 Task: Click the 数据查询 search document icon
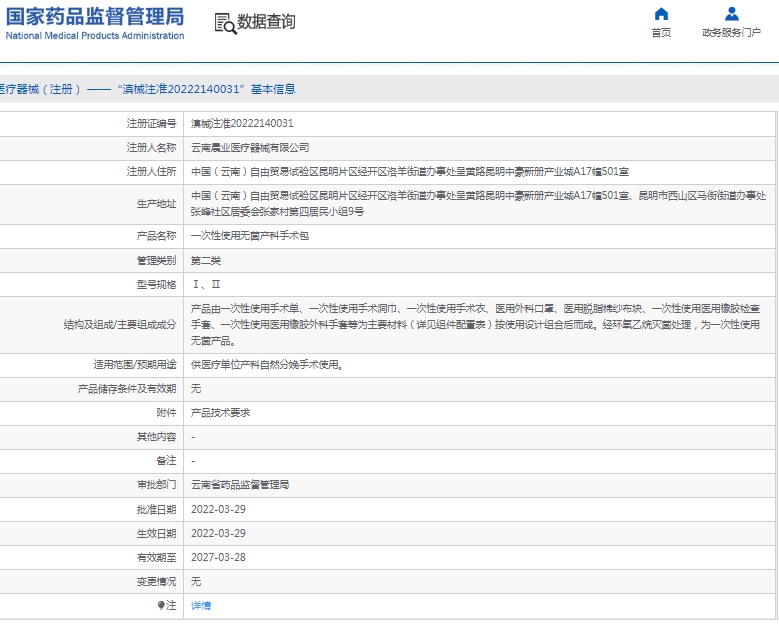point(225,23)
